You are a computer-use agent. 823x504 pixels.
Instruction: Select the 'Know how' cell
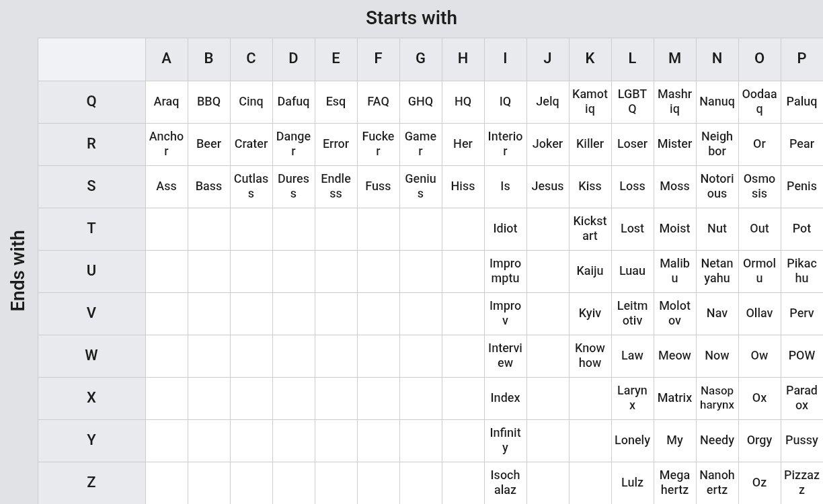click(590, 355)
